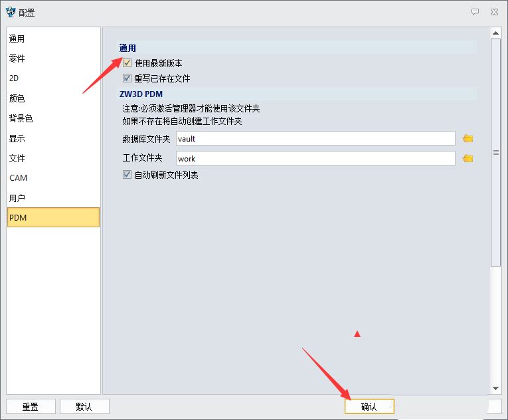Browse for the 工作文件夹 work folder
The image size is (508, 420).
coord(468,159)
